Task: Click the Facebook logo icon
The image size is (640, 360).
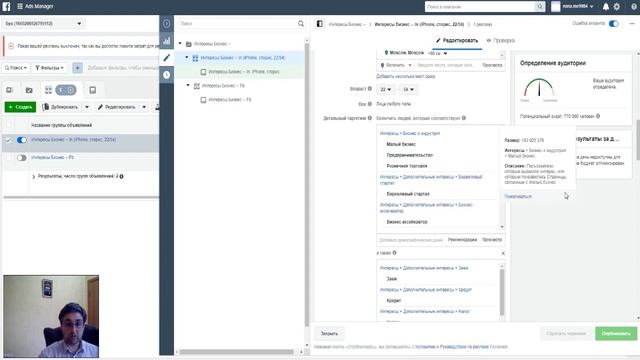Action: click(x=6, y=7)
